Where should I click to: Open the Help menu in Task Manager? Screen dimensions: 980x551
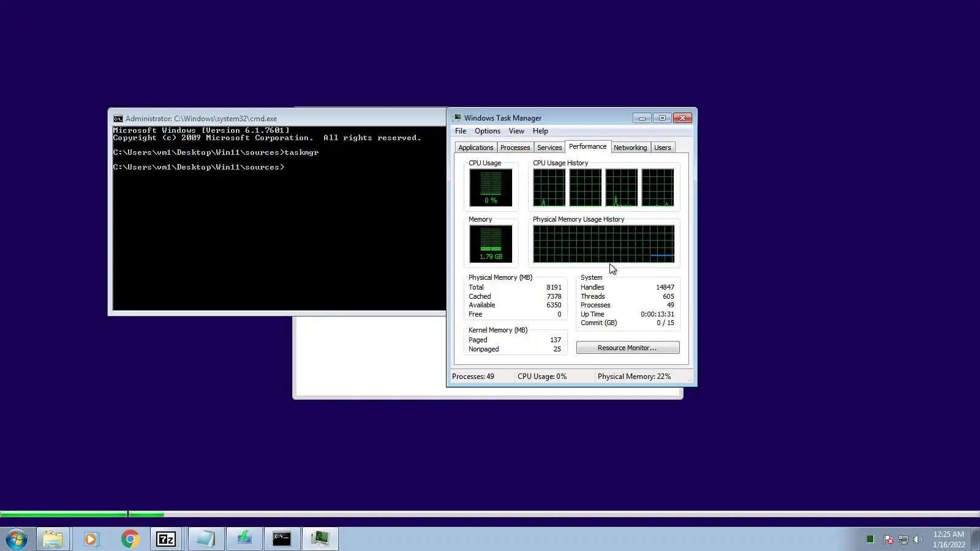(540, 131)
